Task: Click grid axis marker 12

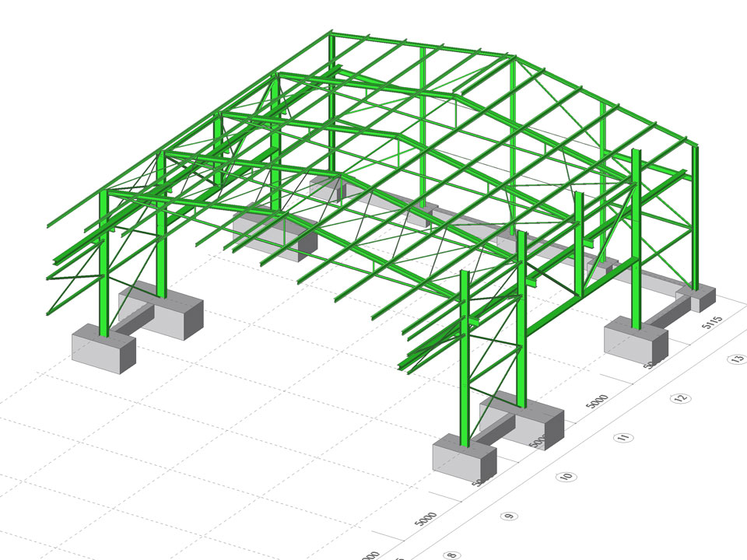Action: [681, 398]
